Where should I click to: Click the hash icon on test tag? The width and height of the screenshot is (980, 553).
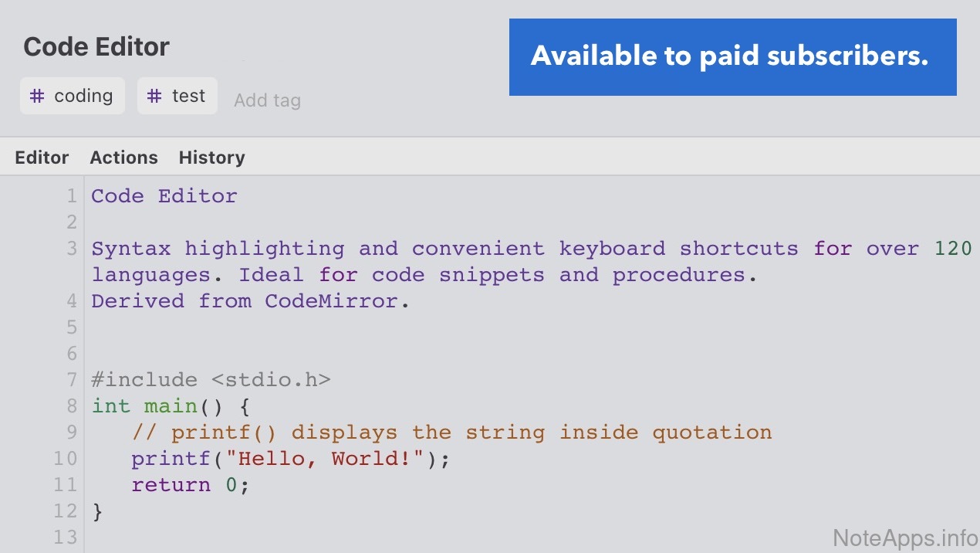click(x=155, y=97)
